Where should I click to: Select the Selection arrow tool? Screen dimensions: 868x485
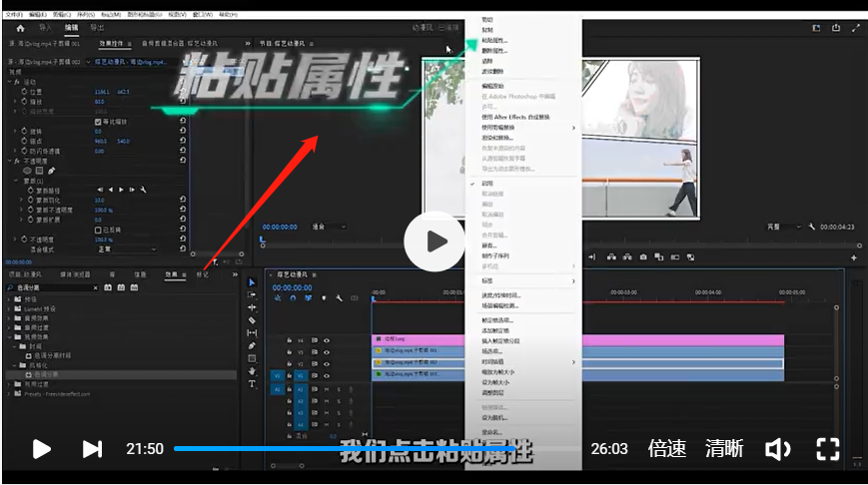coord(252,282)
